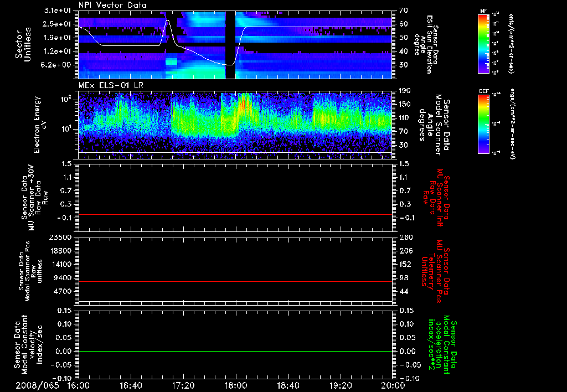Screen dimensions: 567x392
Task: Click the 2.5e+01 sector tick value
Action: (x=58, y=24)
